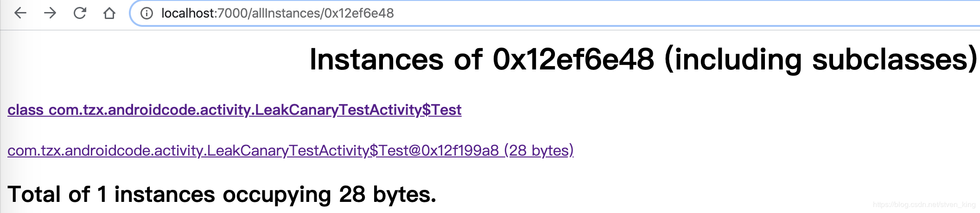Image resolution: width=980 pixels, height=213 pixels.
Task: Click the "Total of 1 instances" summary text
Action: click(x=111, y=194)
